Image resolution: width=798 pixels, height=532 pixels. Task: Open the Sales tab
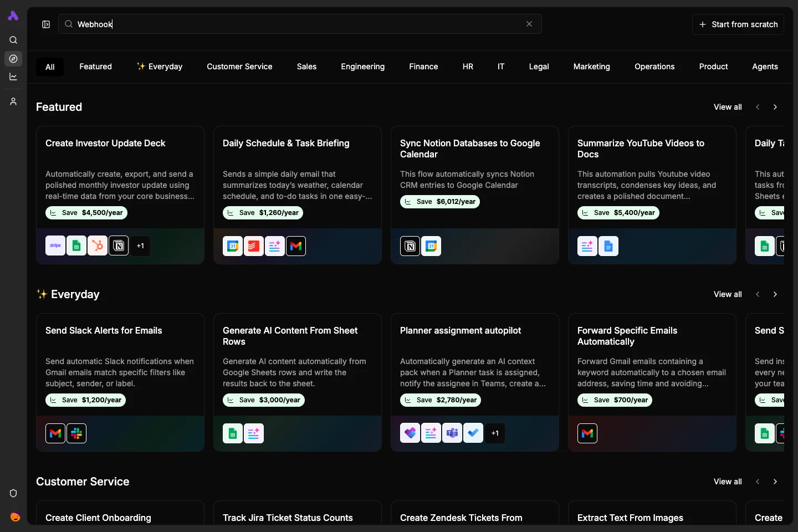click(306, 66)
